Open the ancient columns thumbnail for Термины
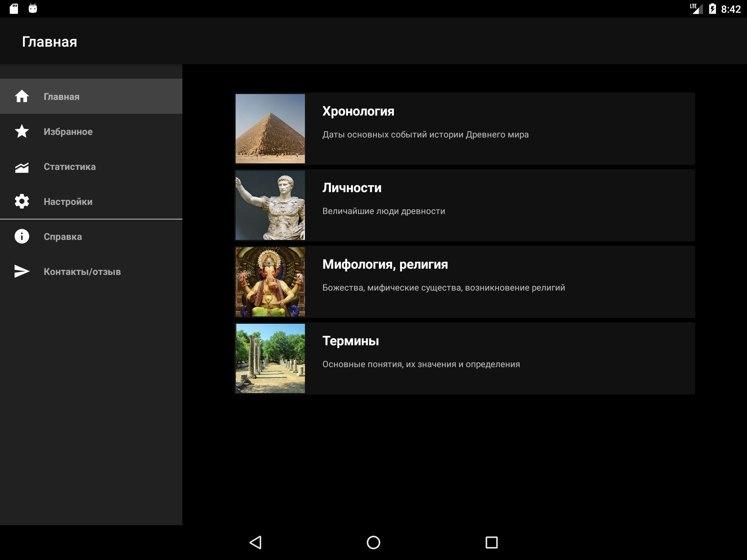747x560 pixels. tap(270, 358)
